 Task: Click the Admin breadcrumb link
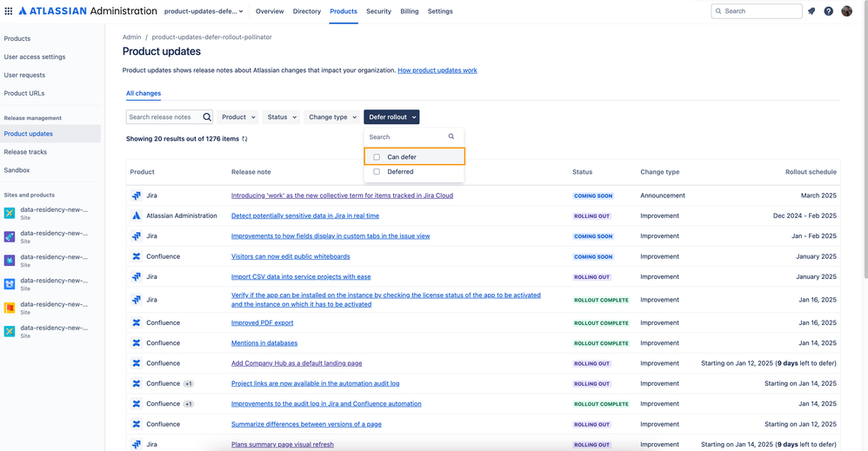pyautogui.click(x=131, y=37)
